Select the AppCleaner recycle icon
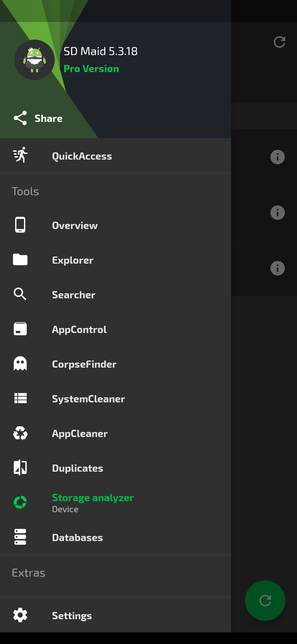The image size is (297, 644). [x=20, y=433]
